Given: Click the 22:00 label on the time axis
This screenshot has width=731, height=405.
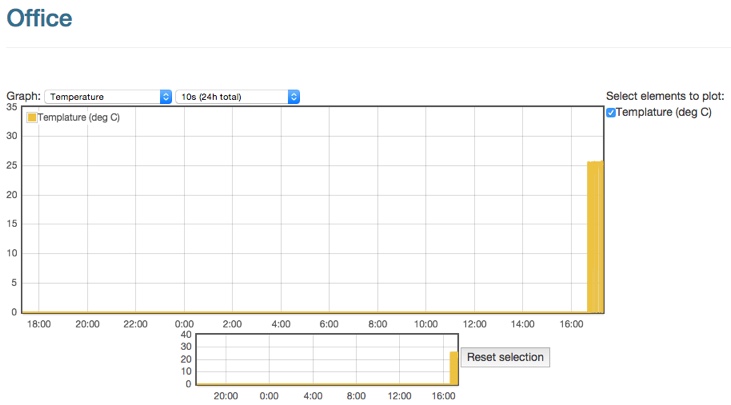Looking at the screenshot, I should 136,324.
